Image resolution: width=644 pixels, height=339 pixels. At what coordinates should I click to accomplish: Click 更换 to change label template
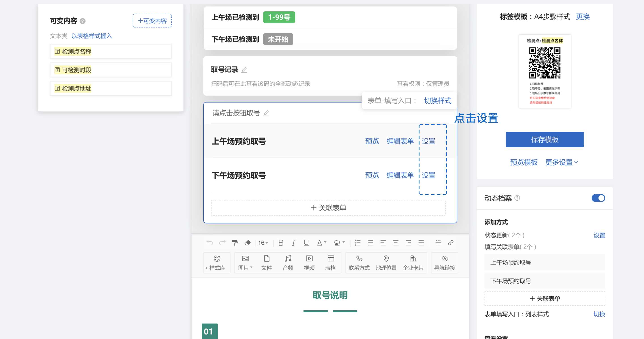point(583,17)
